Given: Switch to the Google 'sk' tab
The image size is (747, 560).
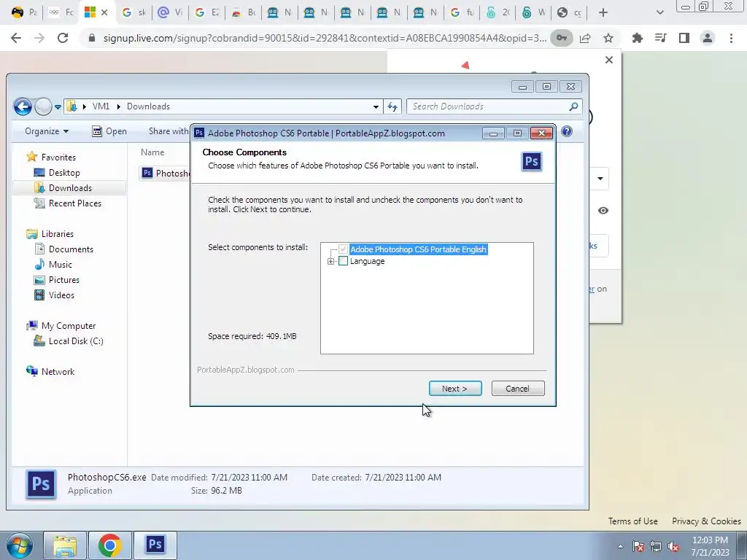Looking at the screenshot, I should (133, 12).
